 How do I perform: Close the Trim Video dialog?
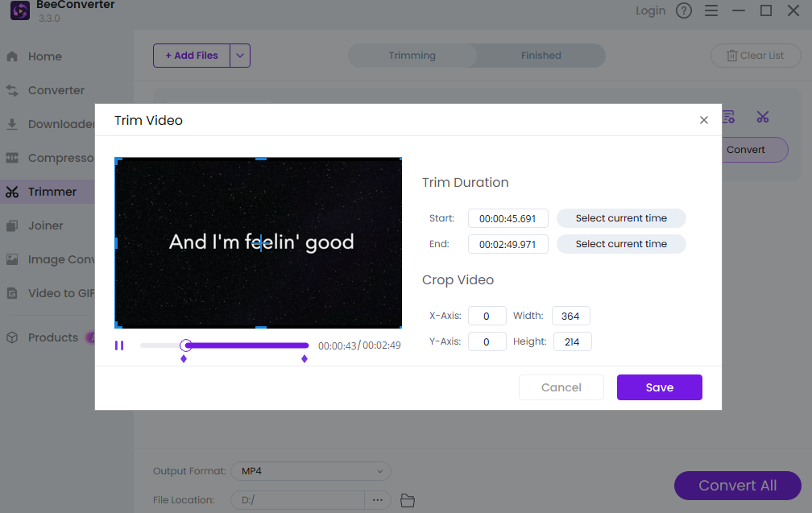(703, 120)
